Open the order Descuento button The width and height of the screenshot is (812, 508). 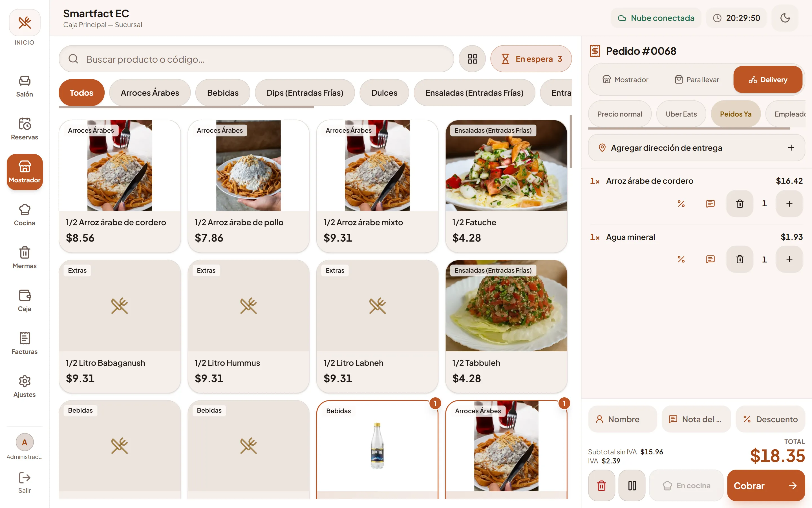[770, 419]
